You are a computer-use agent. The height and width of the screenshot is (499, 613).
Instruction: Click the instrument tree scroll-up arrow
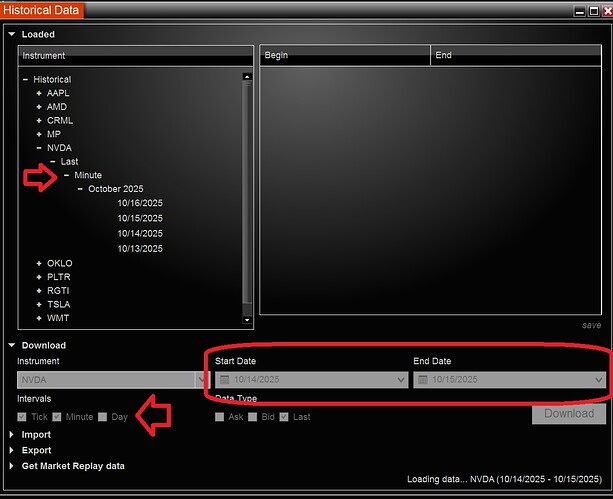pos(247,76)
